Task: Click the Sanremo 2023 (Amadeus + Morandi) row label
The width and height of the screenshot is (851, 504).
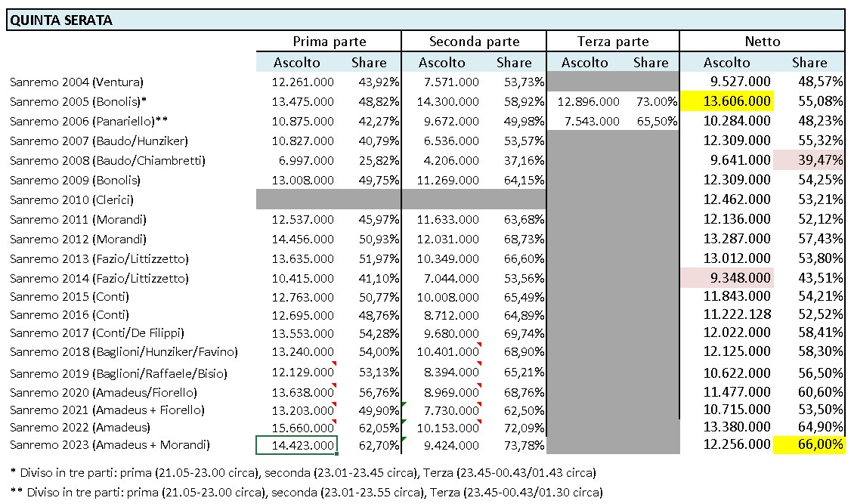Action: (x=110, y=445)
